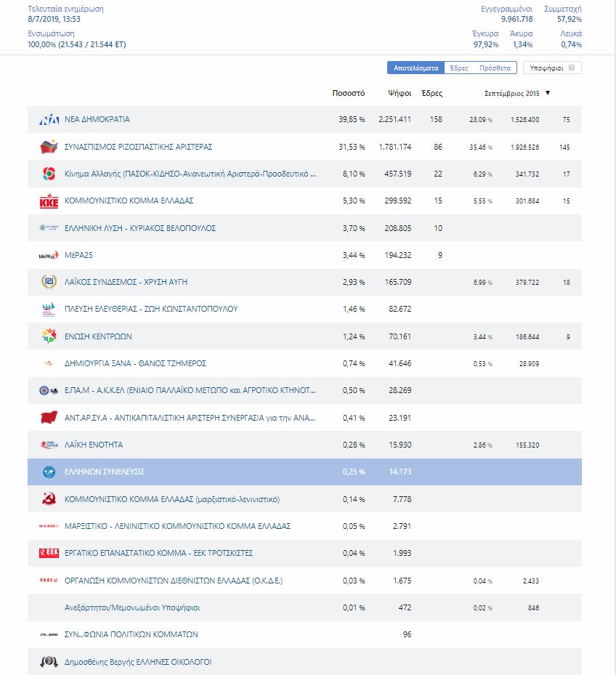Click the red KKE party logo
The width and height of the screenshot is (616, 675).
pos(49,201)
